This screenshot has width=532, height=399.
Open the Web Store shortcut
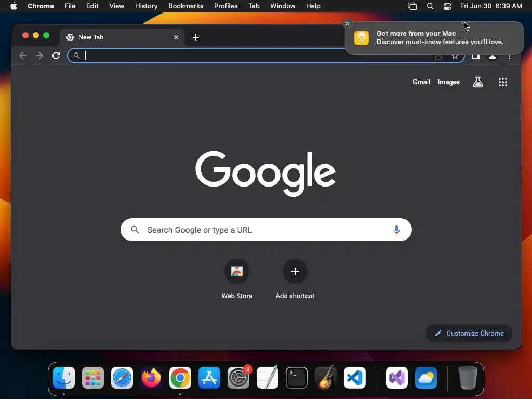point(237,279)
